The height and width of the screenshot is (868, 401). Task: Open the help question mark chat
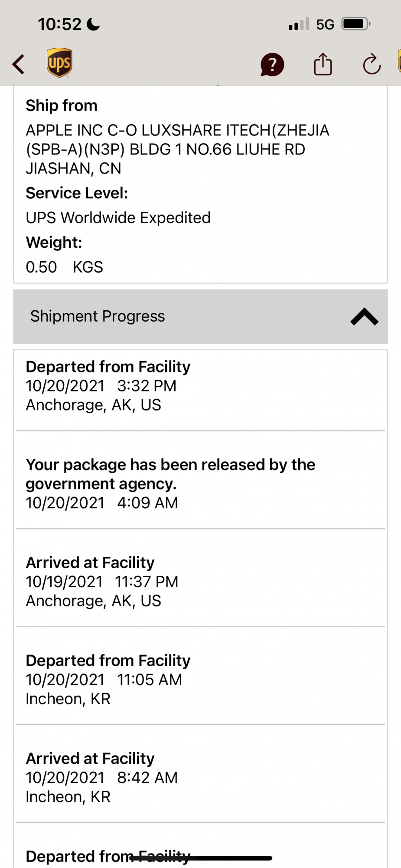[x=272, y=65]
